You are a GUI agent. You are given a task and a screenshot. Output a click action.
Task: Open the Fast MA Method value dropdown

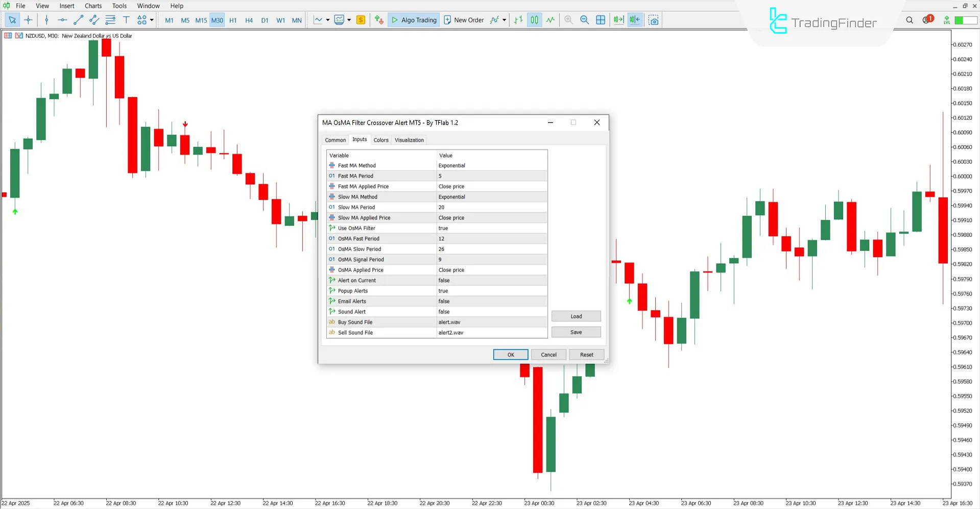point(491,165)
